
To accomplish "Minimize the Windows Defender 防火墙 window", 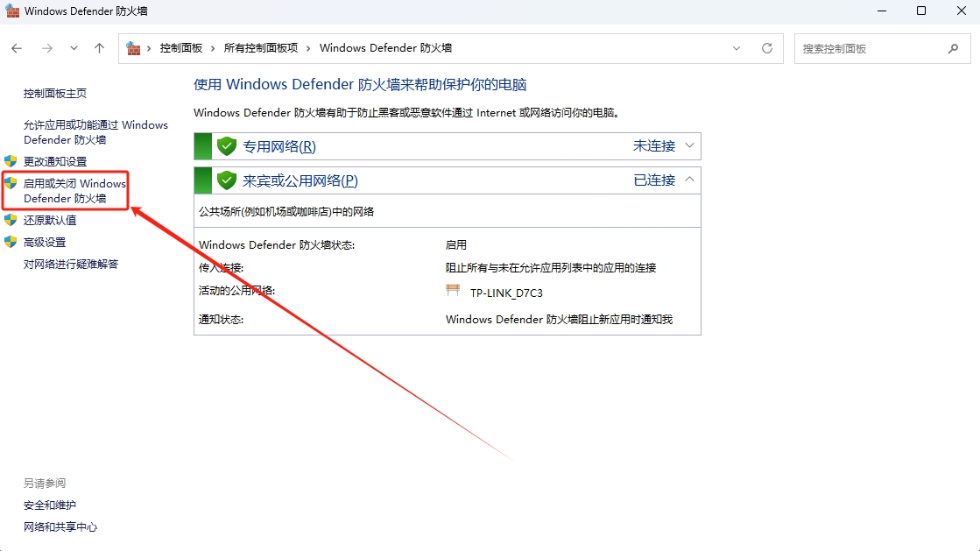I will click(882, 11).
